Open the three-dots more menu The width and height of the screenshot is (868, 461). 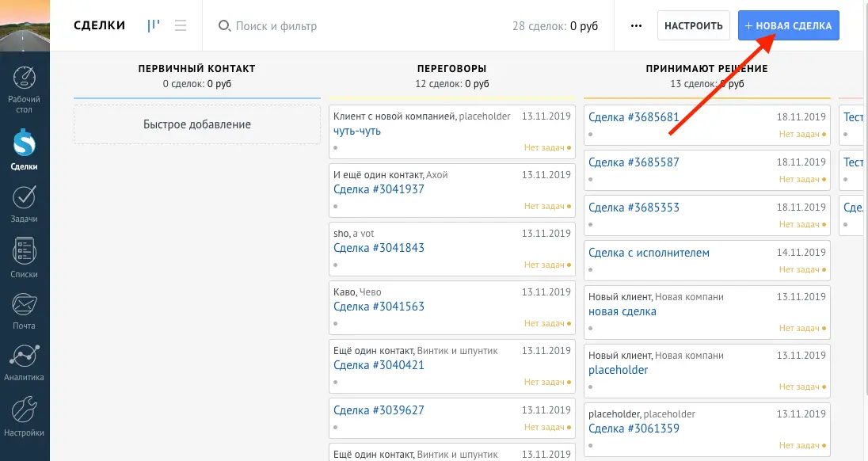click(636, 25)
